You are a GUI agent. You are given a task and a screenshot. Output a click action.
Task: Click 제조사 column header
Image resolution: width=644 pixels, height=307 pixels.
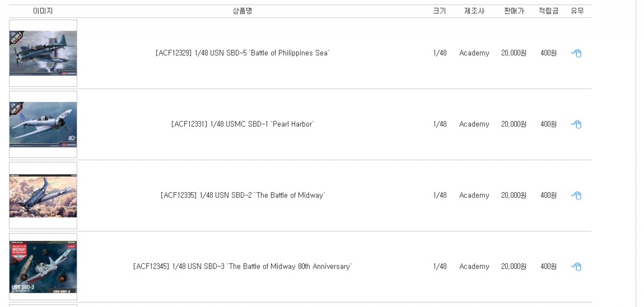pos(474,11)
